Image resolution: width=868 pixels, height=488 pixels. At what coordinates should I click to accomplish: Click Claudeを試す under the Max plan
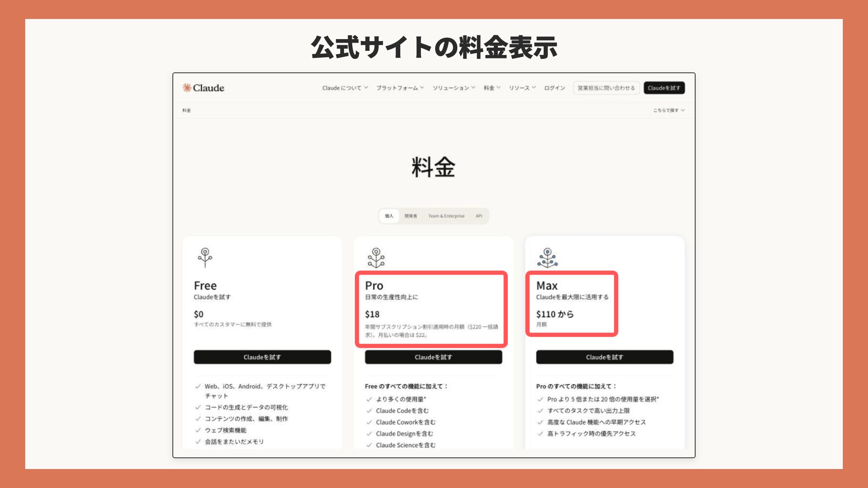click(605, 357)
